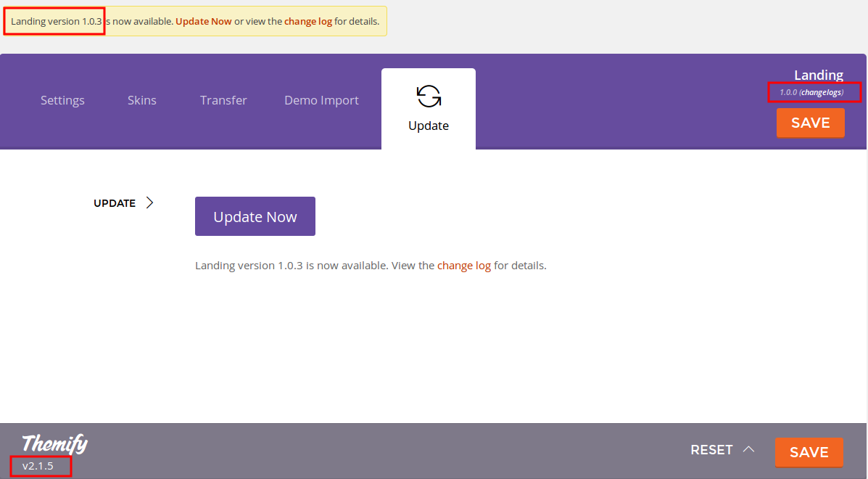Select the UPDATE section label
The width and height of the screenshot is (868, 479).
(x=115, y=203)
